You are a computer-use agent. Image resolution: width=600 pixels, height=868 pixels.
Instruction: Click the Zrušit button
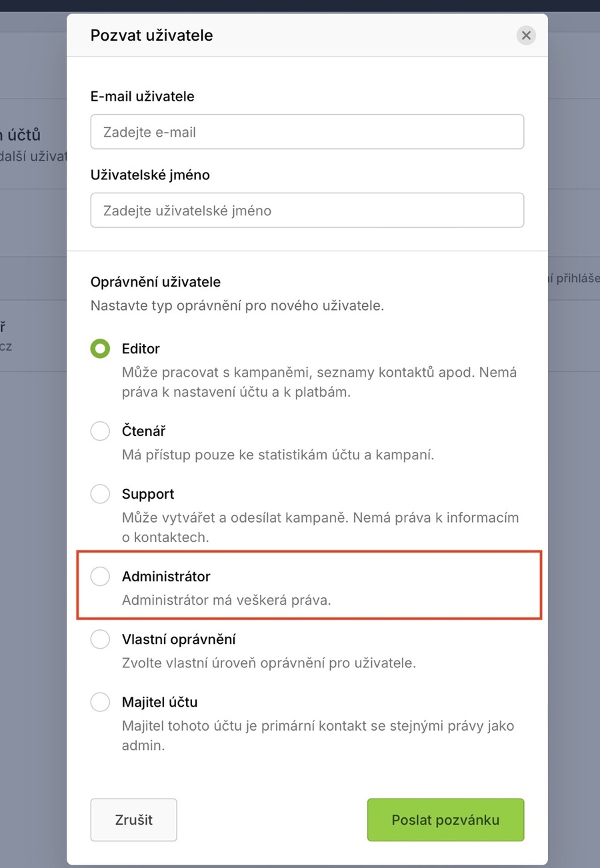[x=133, y=820]
